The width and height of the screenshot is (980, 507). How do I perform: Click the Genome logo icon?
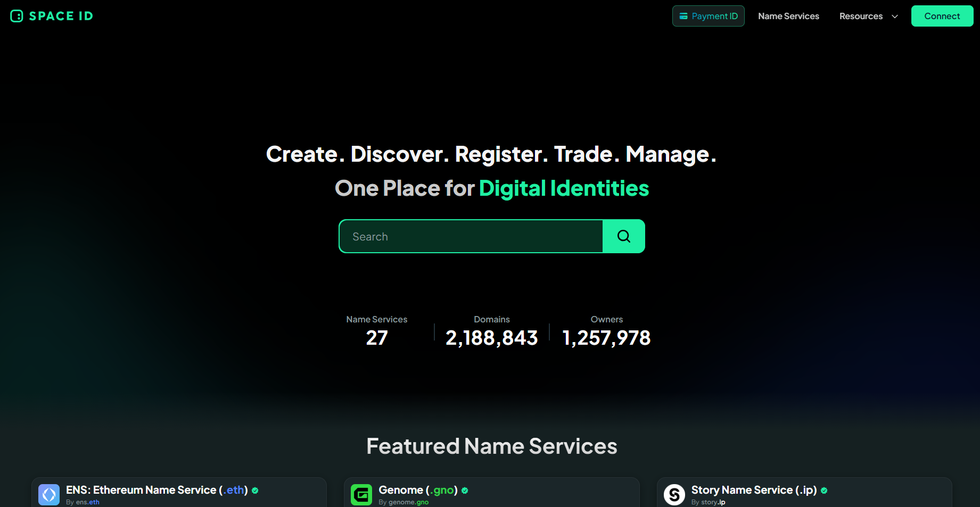[362, 494]
